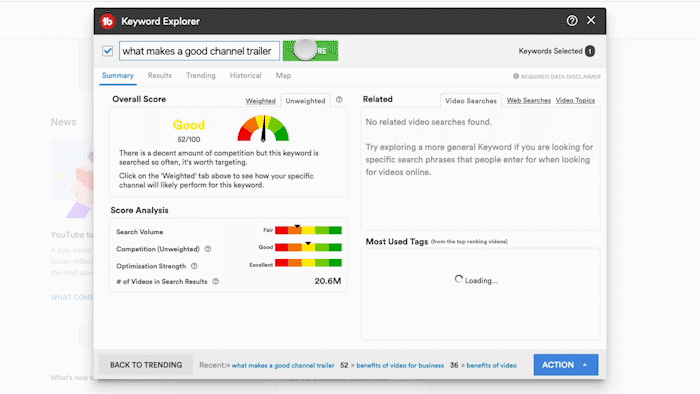
Task: Open the Trending tab
Action: 201,75
